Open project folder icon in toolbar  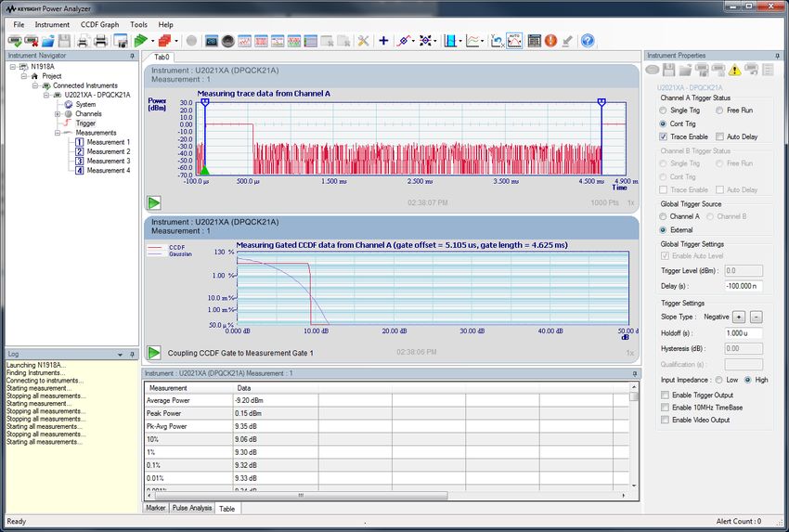coord(47,41)
